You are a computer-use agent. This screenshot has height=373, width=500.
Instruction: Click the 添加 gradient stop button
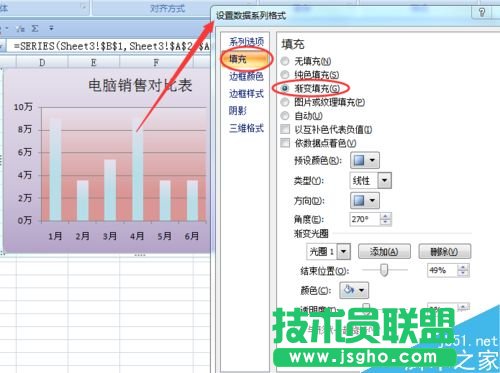[384, 251]
